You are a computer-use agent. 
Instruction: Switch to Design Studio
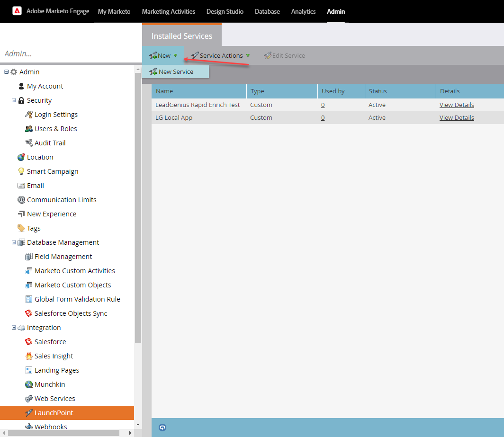pos(225,11)
